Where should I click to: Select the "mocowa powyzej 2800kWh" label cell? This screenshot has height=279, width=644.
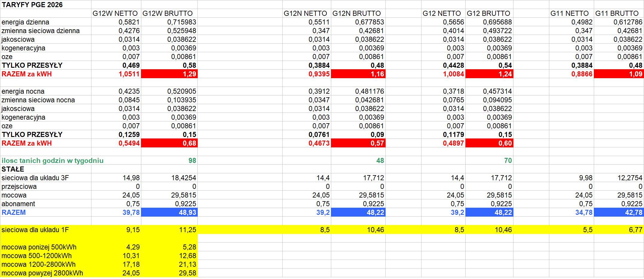point(42,273)
